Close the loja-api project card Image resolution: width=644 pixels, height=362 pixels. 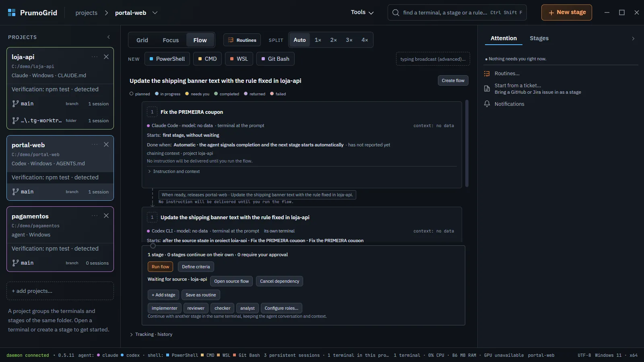pyautogui.click(x=106, y=57)
